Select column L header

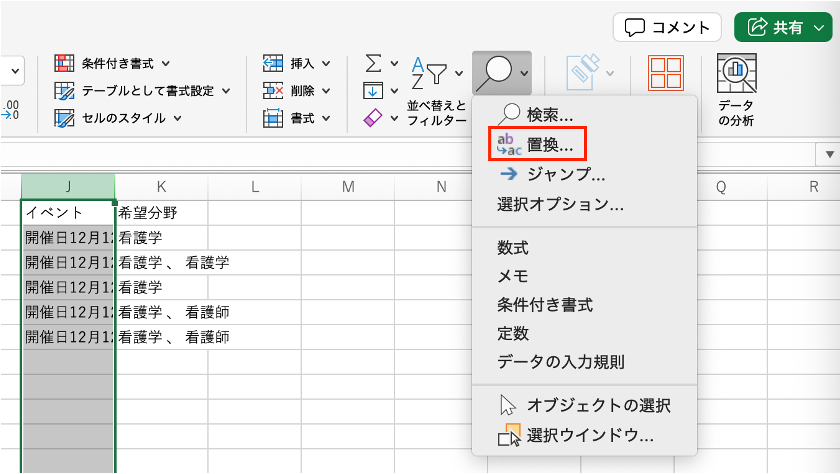point(254,186)
